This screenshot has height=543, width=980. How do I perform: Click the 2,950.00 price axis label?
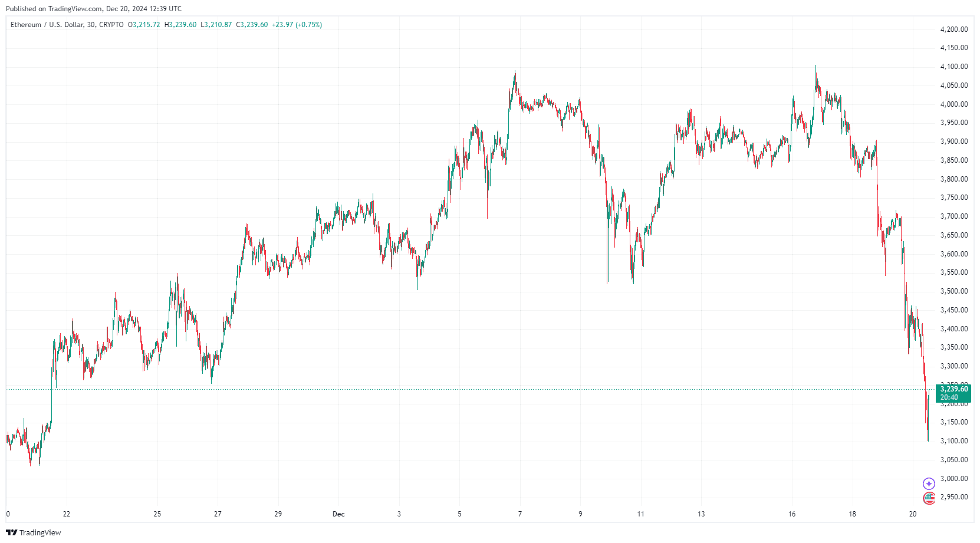tap(954, 497)
